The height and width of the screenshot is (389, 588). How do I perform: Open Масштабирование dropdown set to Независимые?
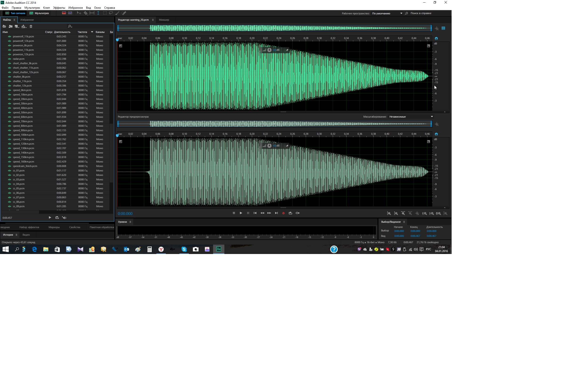411,117
